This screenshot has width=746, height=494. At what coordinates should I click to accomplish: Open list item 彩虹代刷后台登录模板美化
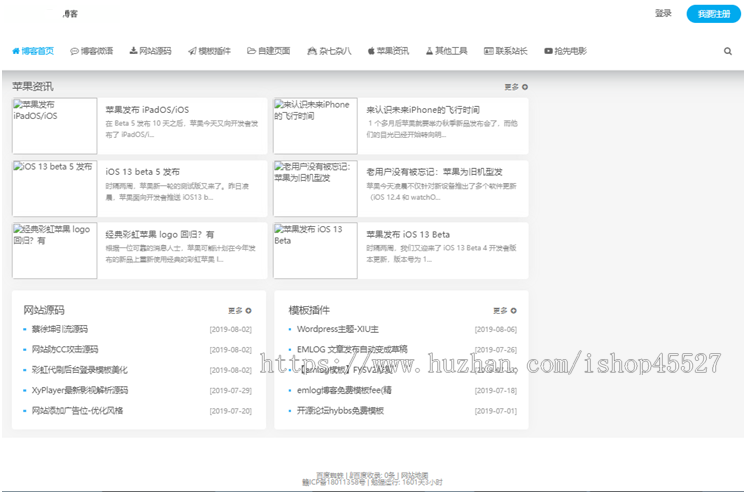pyautogui.click(x=79, y=370)
